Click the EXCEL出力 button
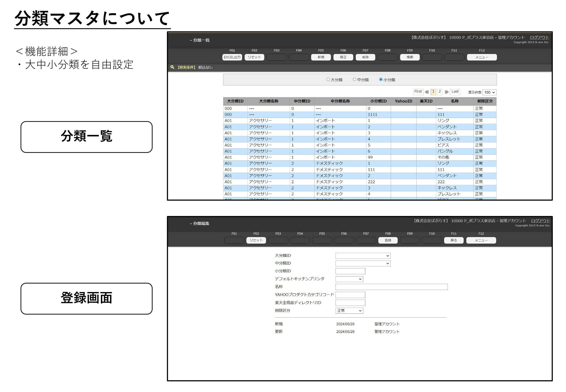The height and width of the screenshot is (392, 566). [x=232, y=57]
